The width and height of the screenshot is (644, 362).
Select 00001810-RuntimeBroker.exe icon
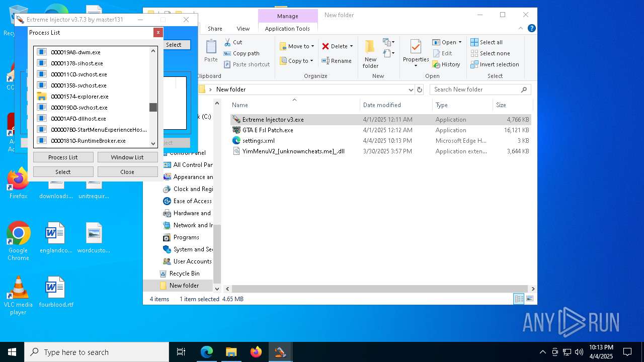(42, 141)
